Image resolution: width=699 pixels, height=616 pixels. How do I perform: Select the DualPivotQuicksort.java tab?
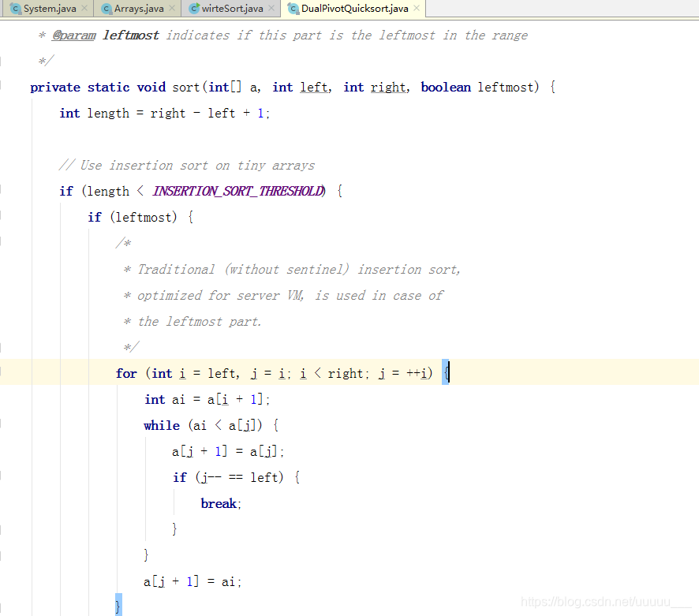pos(354,9)
